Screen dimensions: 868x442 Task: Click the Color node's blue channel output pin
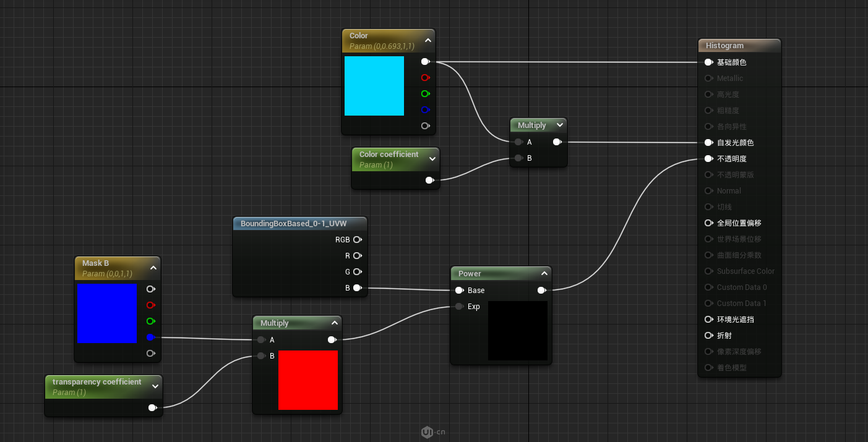[x=425, y=110]
